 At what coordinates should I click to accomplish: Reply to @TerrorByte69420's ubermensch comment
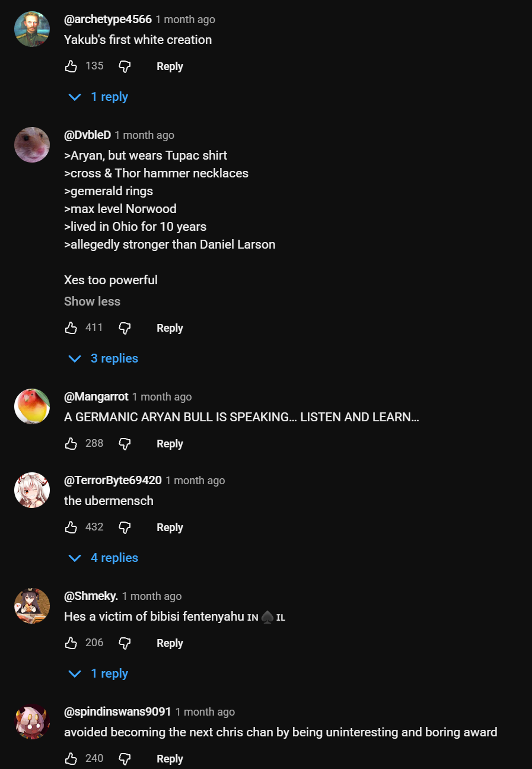pos(170,528)
